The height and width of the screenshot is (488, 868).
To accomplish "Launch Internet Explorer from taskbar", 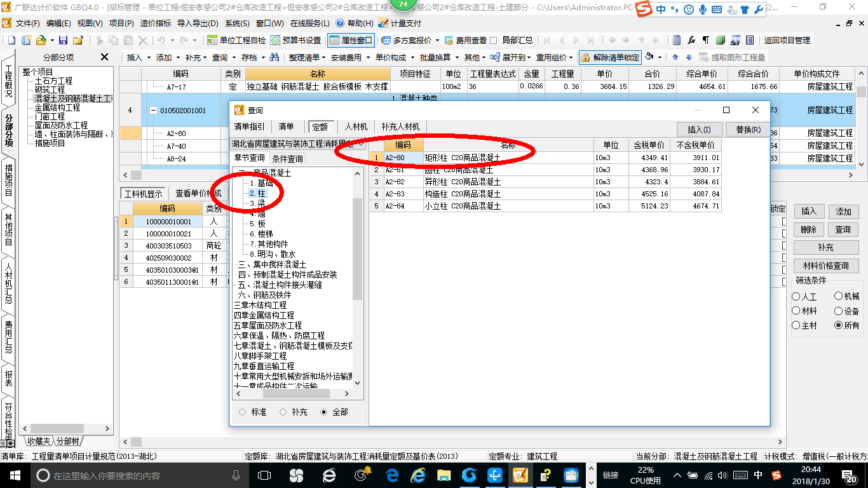I will pyautogui.click(x=418, y=475).
